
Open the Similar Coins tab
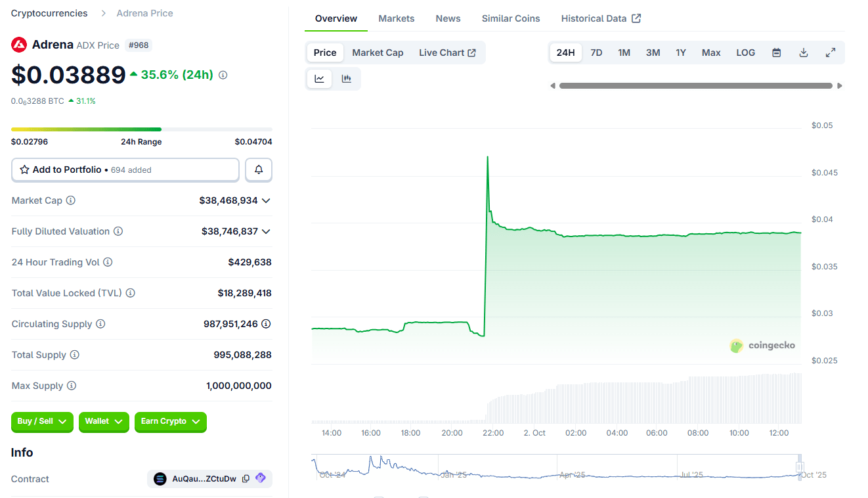[511, 18]
